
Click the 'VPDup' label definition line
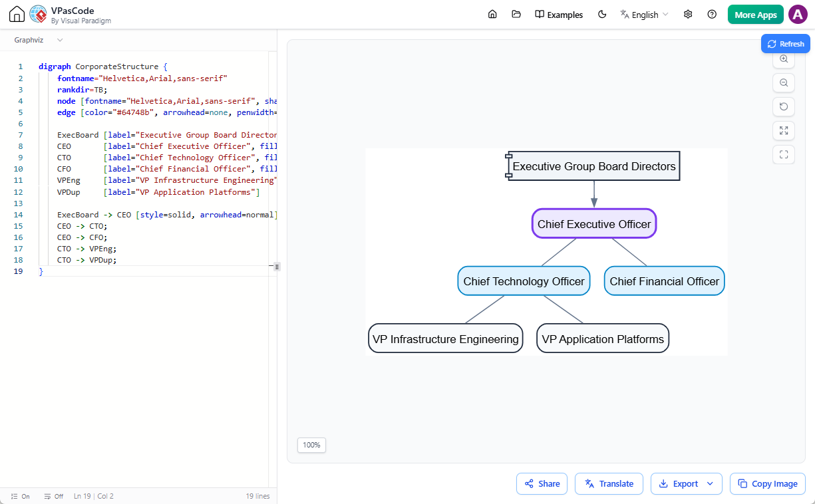[x=158, y=192]
